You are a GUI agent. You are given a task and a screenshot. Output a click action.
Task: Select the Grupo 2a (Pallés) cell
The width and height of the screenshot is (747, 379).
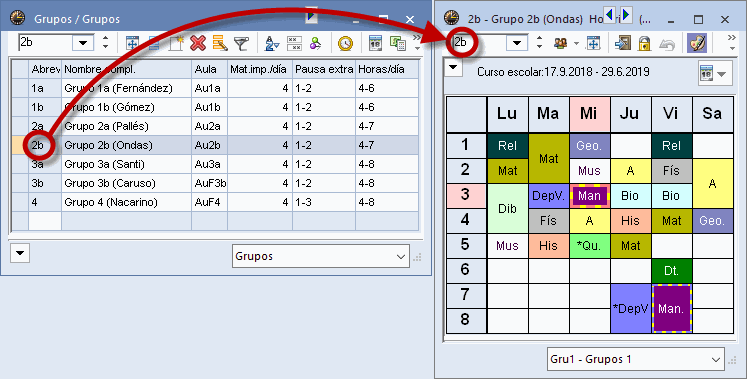pos(126,127)
